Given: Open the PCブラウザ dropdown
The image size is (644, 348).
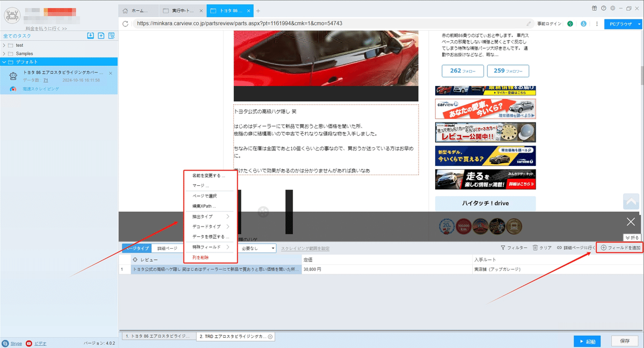Looking at the screenshot, I should (x=623, y=24).
